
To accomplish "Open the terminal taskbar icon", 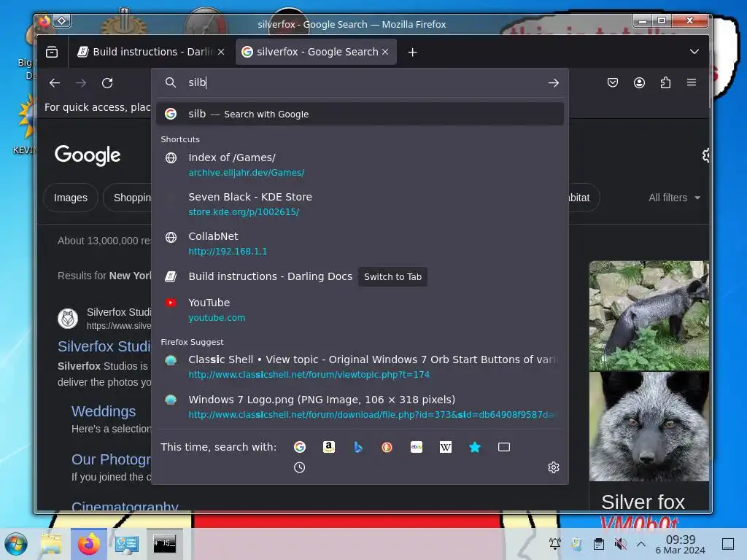I will pyautogui.click(x=164, y=544).
